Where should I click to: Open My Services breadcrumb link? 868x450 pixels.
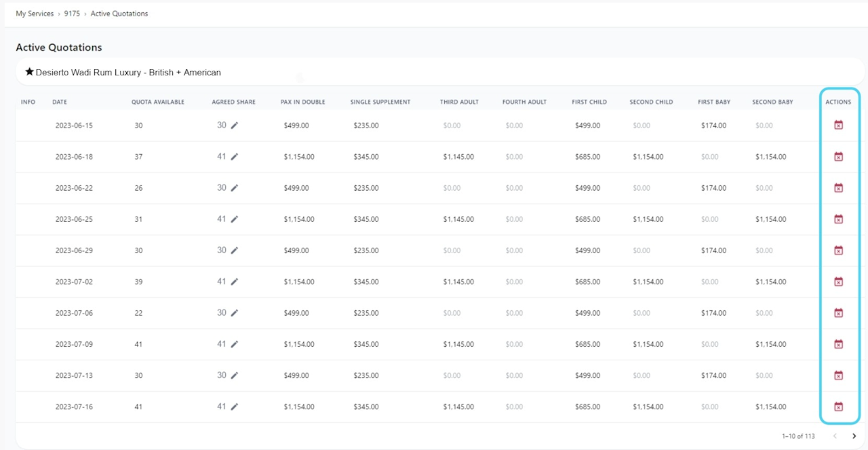click(x=35, y=14)
